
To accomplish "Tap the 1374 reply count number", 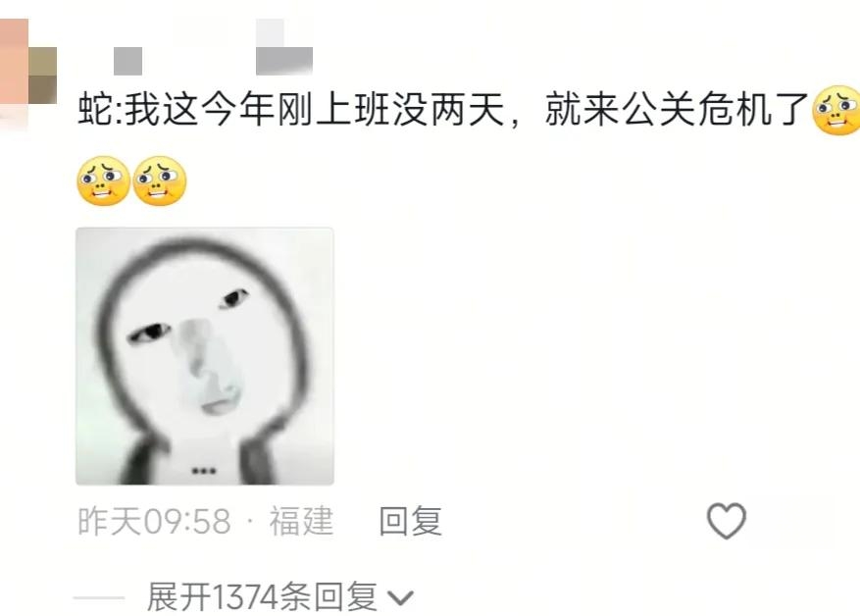I will (246, 596).
